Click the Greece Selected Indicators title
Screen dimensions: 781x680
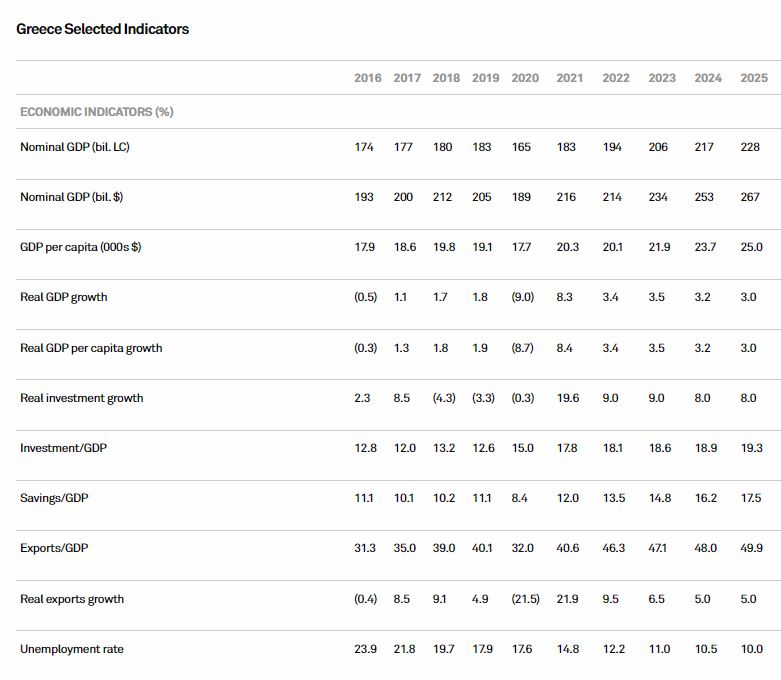[x=103, y=29]
